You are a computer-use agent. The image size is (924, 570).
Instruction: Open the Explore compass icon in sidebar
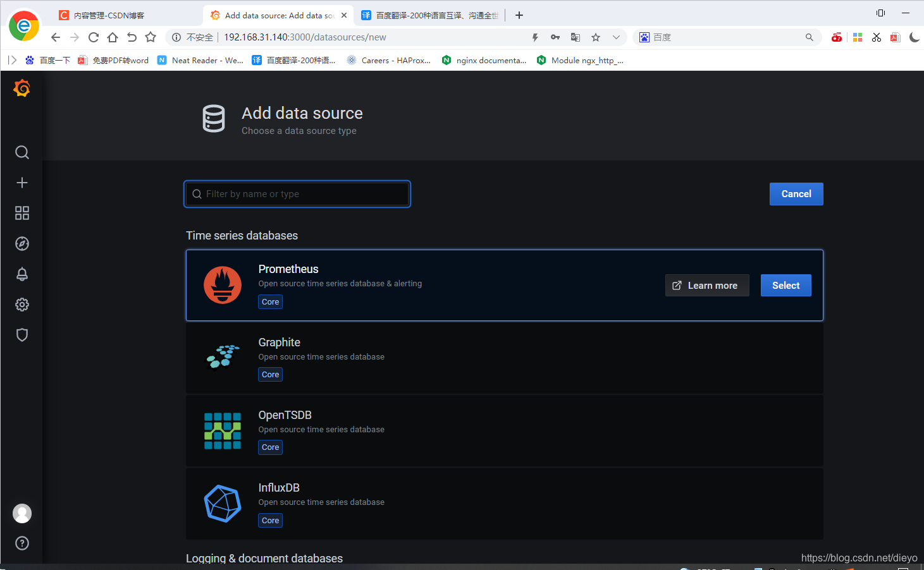tap(22, 243)
